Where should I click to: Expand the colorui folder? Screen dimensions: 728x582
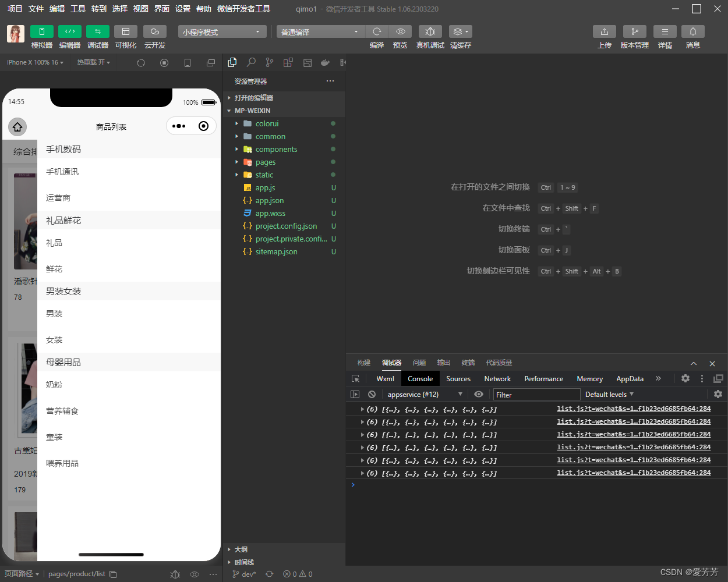[284, 123]
